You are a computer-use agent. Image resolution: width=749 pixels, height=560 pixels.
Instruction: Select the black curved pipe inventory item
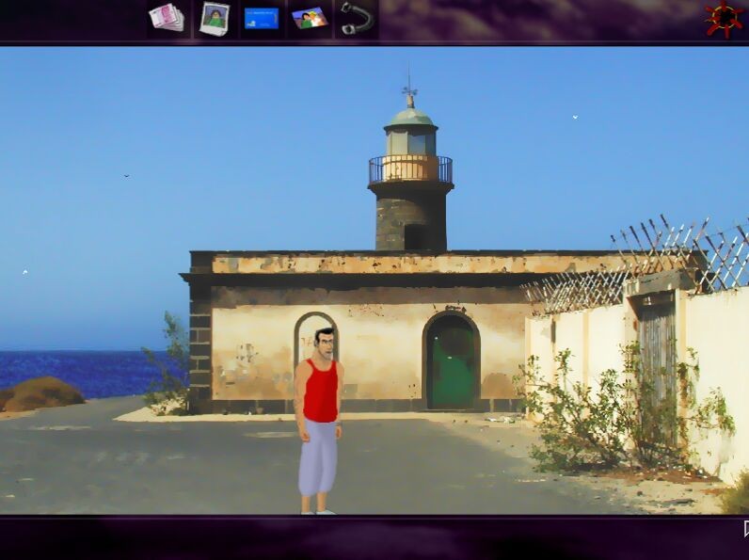357,18
